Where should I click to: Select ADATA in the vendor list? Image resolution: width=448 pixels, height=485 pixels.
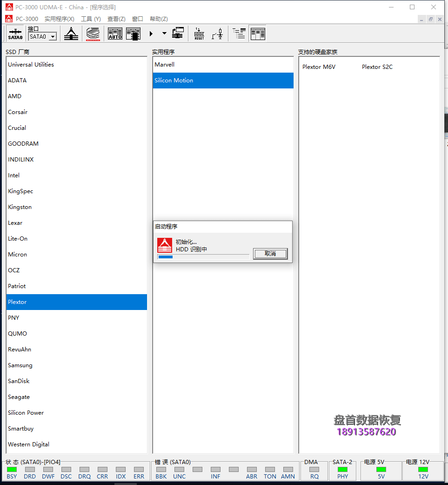tap(77, 81)
